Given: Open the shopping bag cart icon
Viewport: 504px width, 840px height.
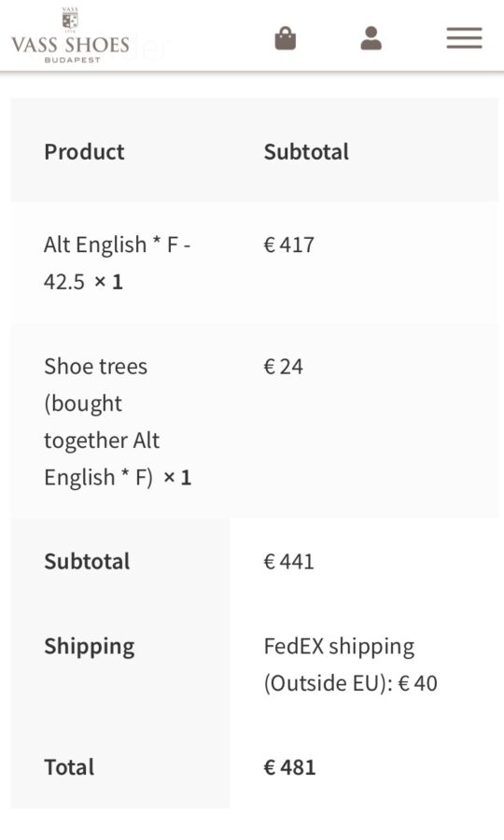Looking at the screenshot, I should coord(285,38).
